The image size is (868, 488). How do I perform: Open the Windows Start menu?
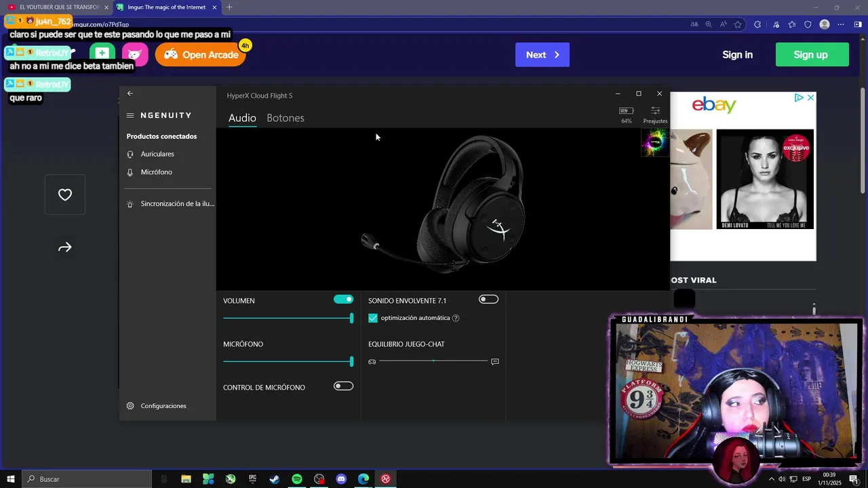point(11,479)
